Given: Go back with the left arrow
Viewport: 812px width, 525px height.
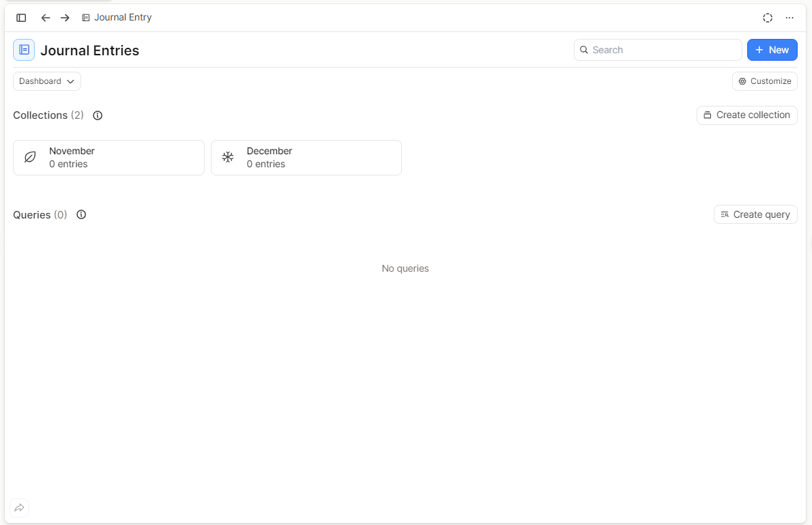Looking at the screenshot, I should [46, 18].
